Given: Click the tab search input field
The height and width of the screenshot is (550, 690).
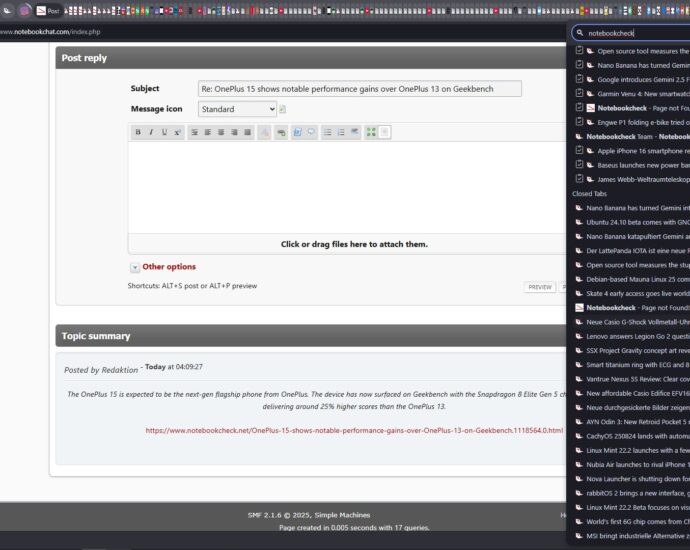Looking at the screenshot, I should point(636,33).
